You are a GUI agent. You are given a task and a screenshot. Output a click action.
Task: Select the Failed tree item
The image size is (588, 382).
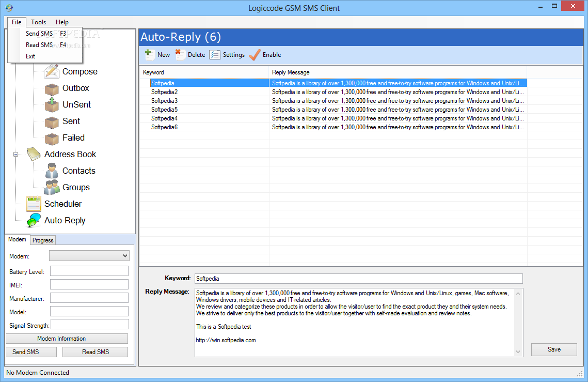coord(73,137)
